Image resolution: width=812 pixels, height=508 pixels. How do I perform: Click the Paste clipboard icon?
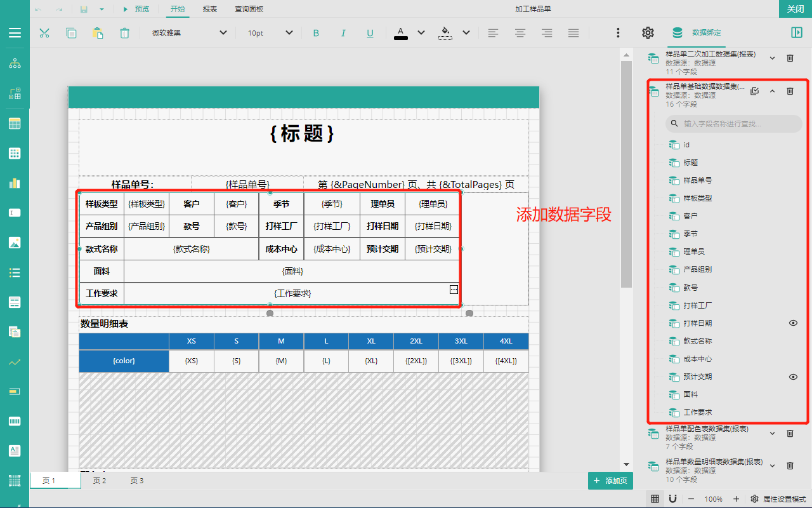point(98,33)
